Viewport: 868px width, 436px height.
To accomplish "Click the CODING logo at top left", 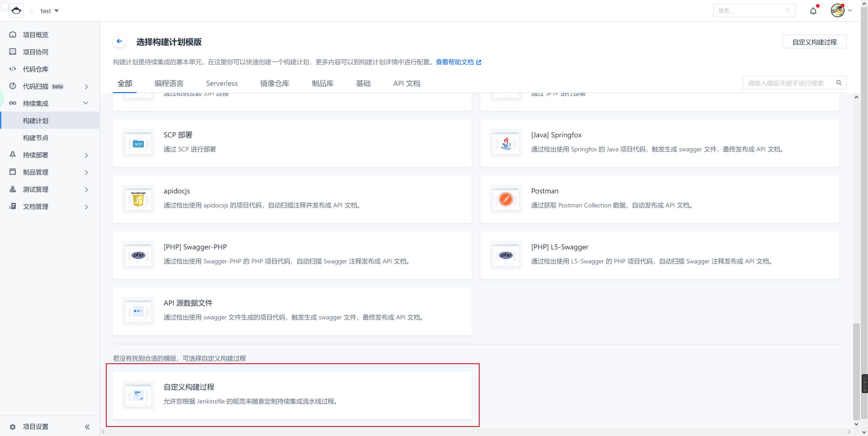I will pyautogui.click(x=16, y=10).
